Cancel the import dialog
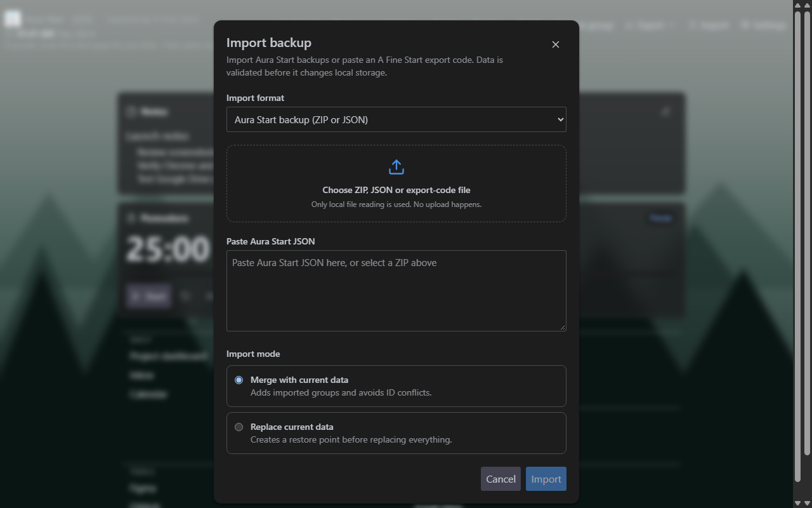Viewport: 812px width, 508px height. [501, 479]
